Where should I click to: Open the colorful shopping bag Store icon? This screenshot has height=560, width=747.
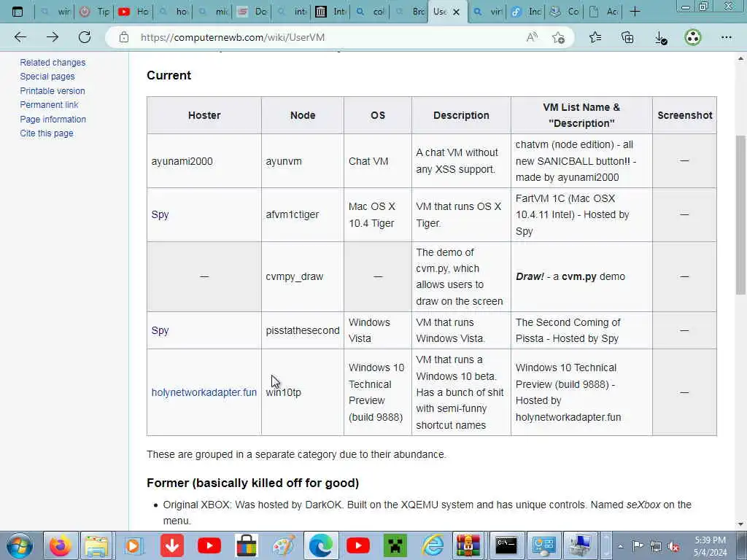(x=247, y=545)
